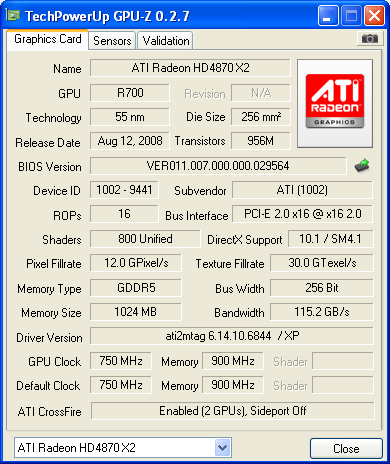
Task: Click the ATI Radeon logo image
Action: click(x=335, y=103)
